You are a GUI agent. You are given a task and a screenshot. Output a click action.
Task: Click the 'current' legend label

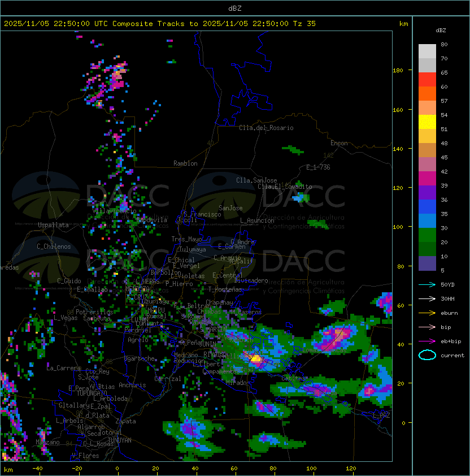point(452,356)
